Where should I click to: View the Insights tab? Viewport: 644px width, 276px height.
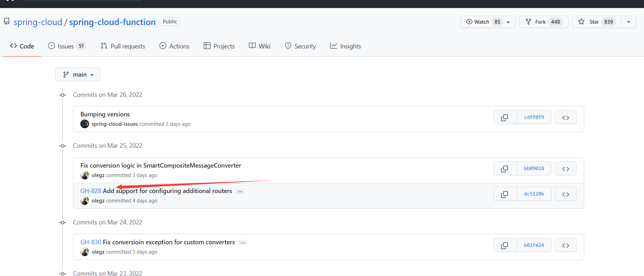pyautogui.click(x=345, y=46)
